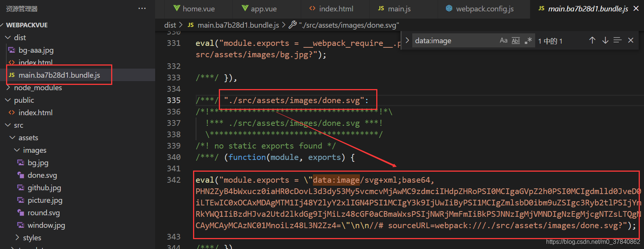
Task: Click image icon beside window.jpg
Action: pyautogui.click(x=21, y=225)
